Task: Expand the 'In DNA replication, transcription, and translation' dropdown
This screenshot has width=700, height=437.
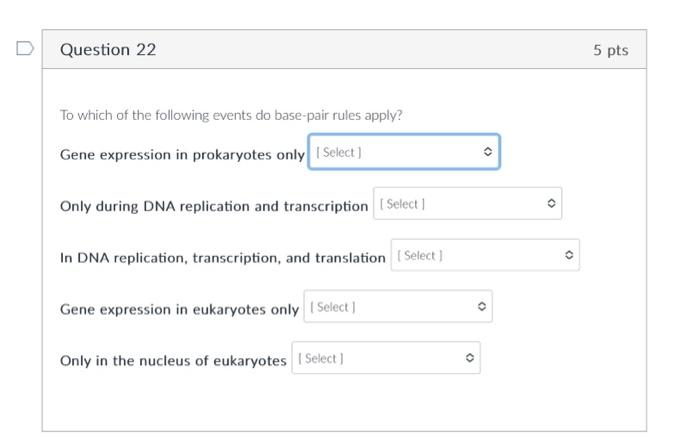Action: point(485,256)
